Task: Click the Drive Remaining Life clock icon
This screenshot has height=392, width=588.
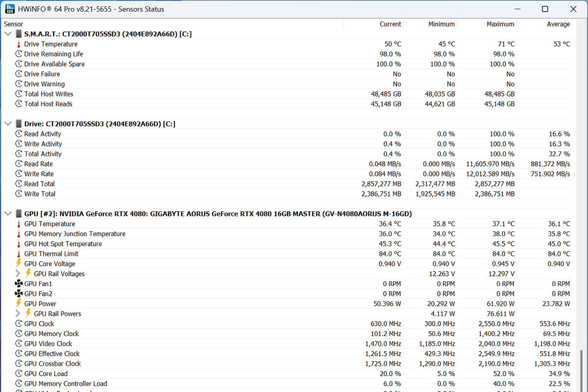Action: coord(19,54)
